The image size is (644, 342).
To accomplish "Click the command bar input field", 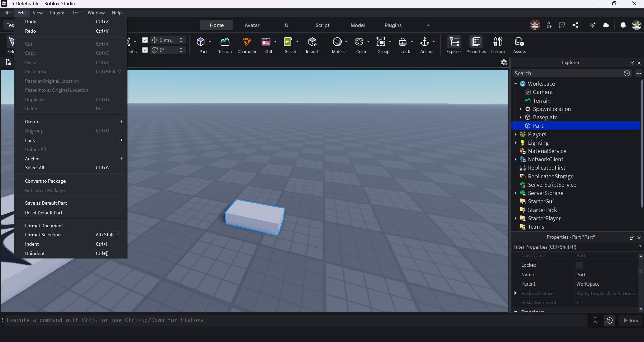I will coord(296,320).
